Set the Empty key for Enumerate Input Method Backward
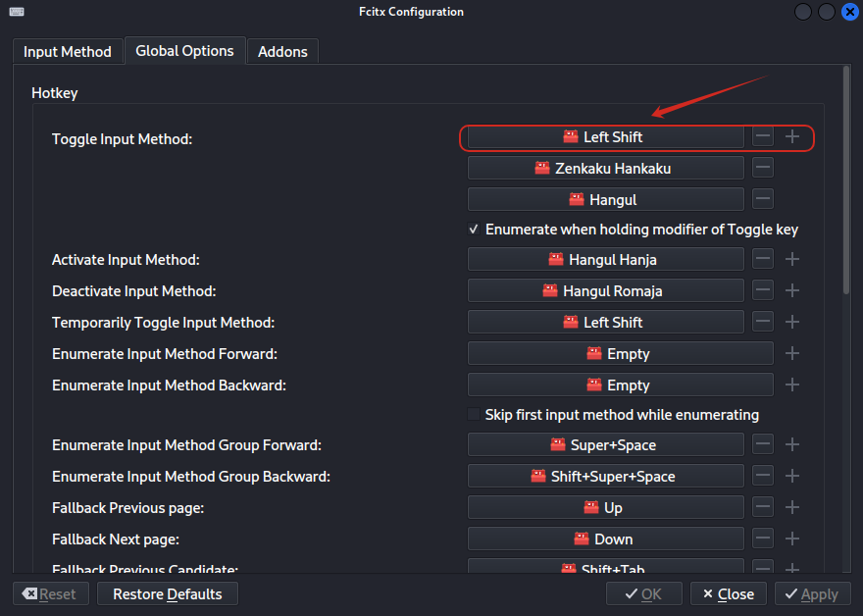 [x=620, y=385]
